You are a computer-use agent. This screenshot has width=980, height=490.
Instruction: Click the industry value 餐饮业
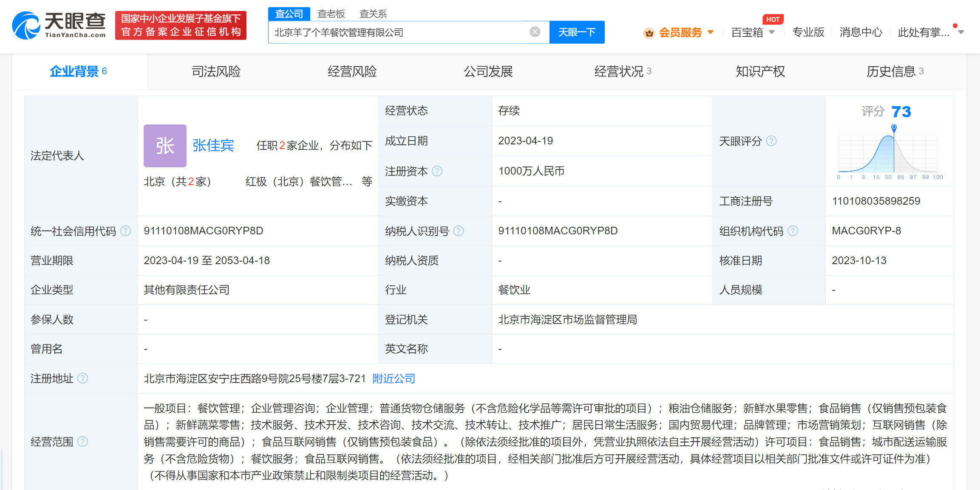point(514,290)
